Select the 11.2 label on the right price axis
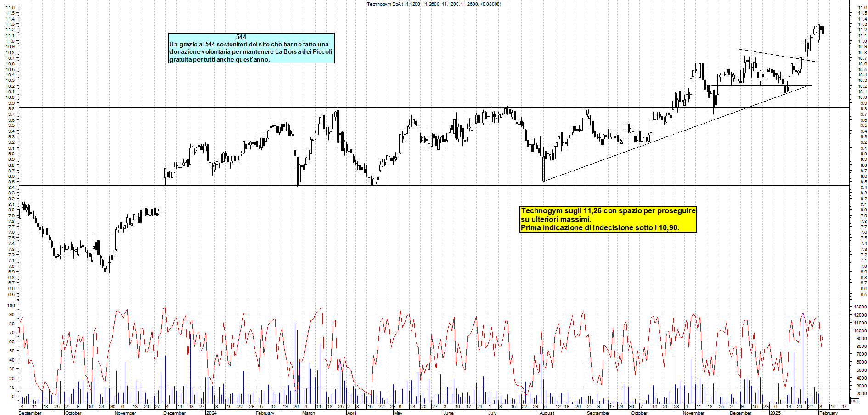The height and width of the screenshot is (415, 868). [x=862, y=30]
